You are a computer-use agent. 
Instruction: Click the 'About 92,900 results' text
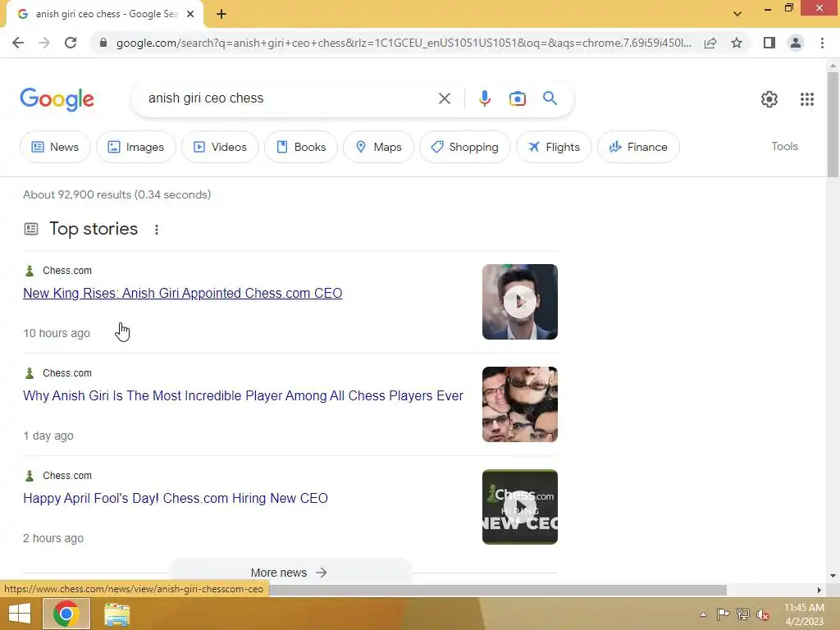tap(116, 194)
